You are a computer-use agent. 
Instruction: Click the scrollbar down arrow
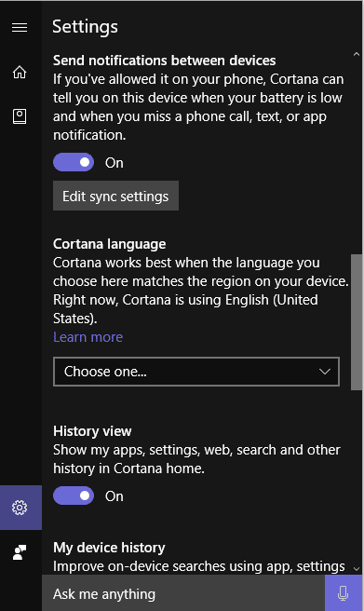click(x=357, y=569)
